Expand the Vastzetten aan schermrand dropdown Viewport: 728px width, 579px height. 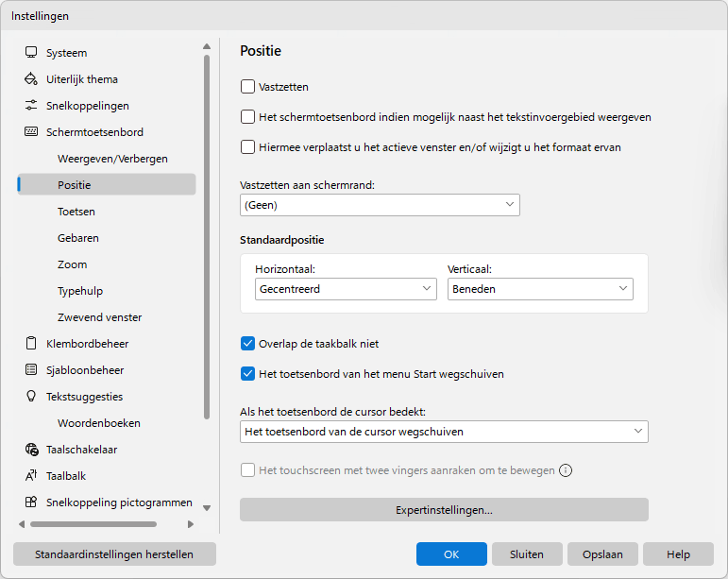380,205
